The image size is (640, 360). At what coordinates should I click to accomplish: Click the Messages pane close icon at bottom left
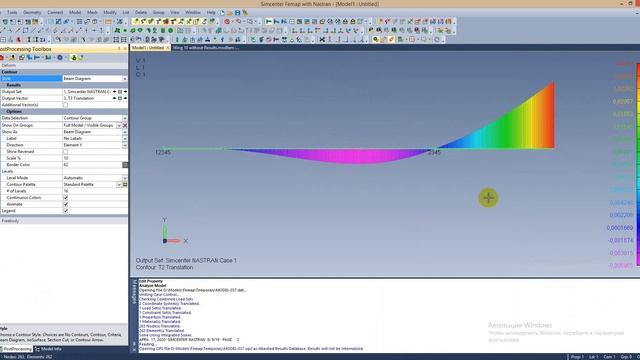134,349
